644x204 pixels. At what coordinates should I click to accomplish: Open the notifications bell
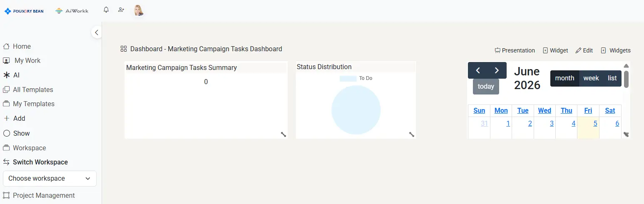(x=106, y=10)
